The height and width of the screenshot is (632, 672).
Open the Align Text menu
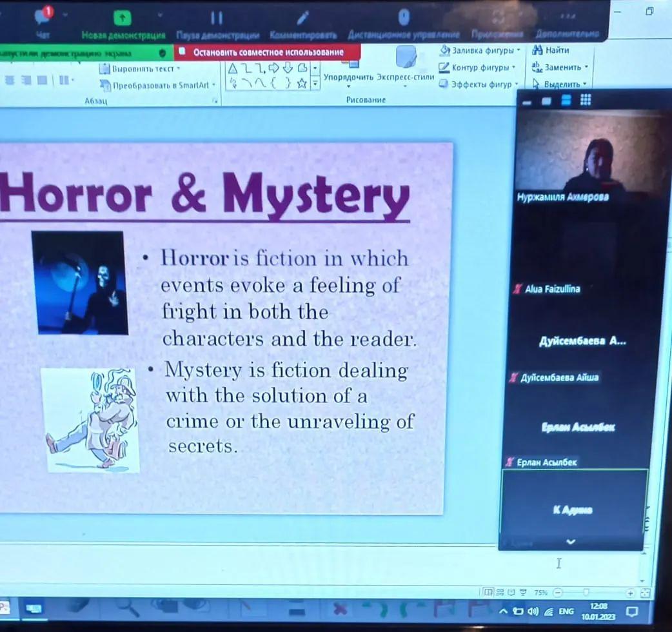(140, 68)
